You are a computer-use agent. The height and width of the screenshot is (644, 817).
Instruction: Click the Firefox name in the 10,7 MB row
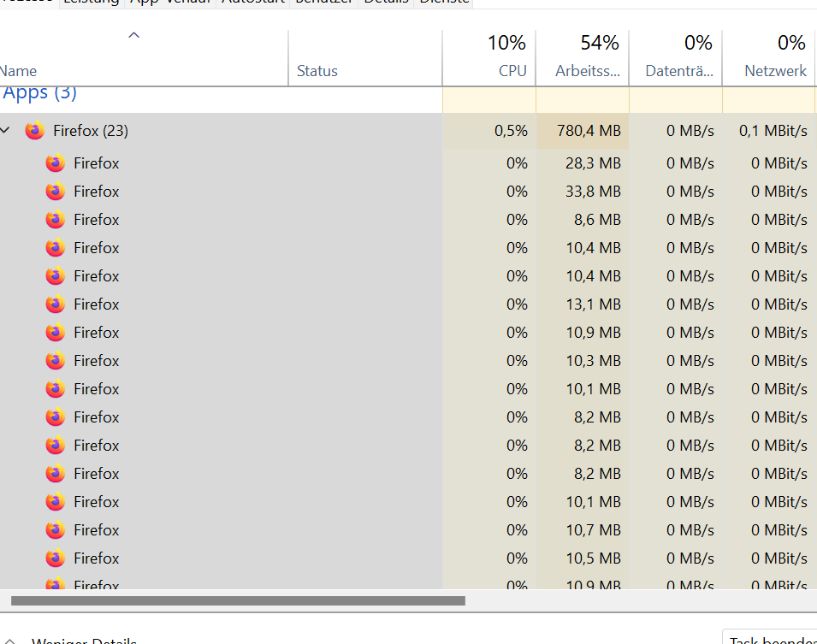point(97,529)
